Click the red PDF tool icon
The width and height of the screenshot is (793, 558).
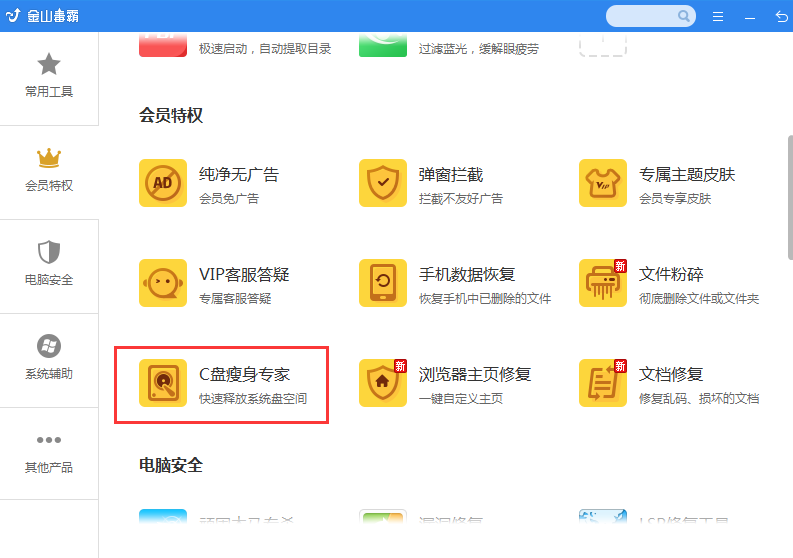(163, 45)
